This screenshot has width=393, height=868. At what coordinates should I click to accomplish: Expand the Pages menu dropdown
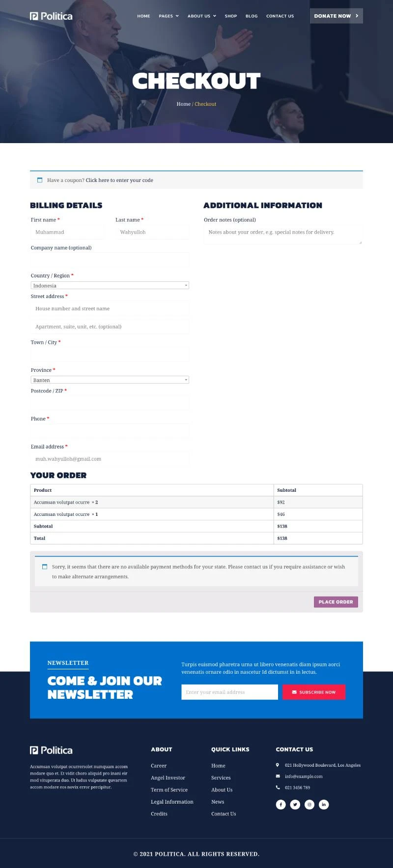click(x=168, y=16)
